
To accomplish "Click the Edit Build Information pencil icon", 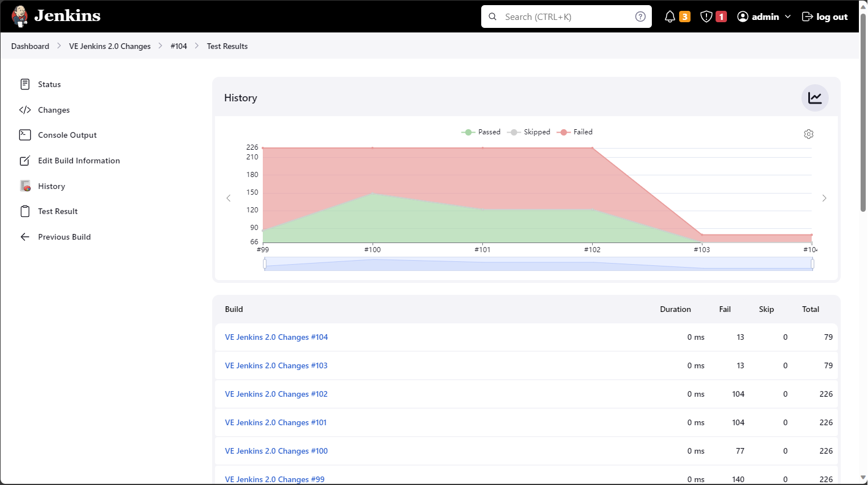I will click(x=25, y=161).
